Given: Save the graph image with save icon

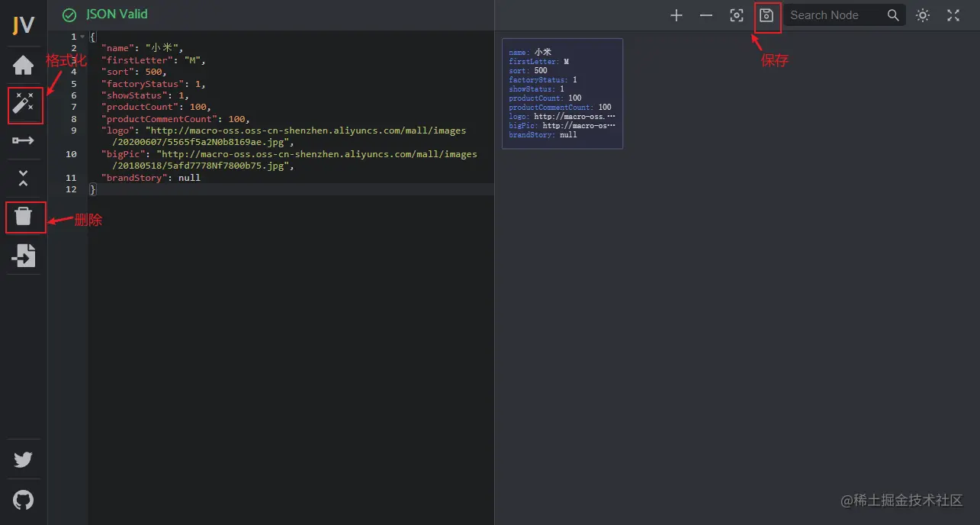Looking at the screenshot, I should tap(766, 15).
